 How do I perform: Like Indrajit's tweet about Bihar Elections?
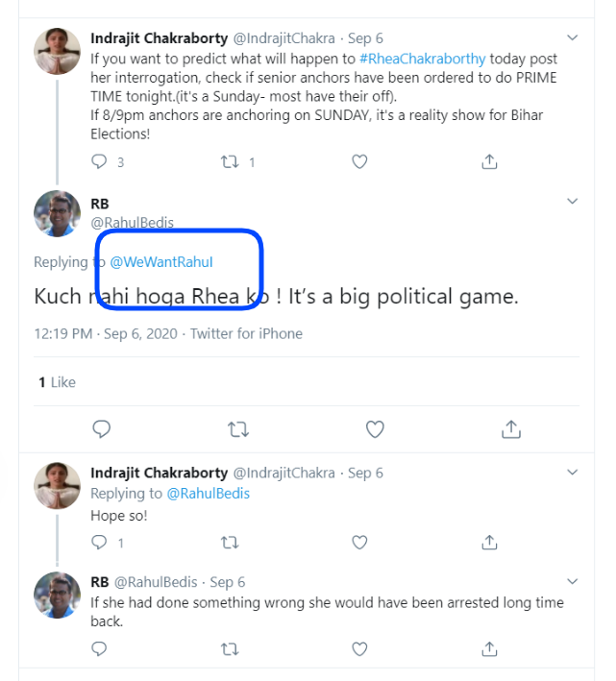pos(359,162)
